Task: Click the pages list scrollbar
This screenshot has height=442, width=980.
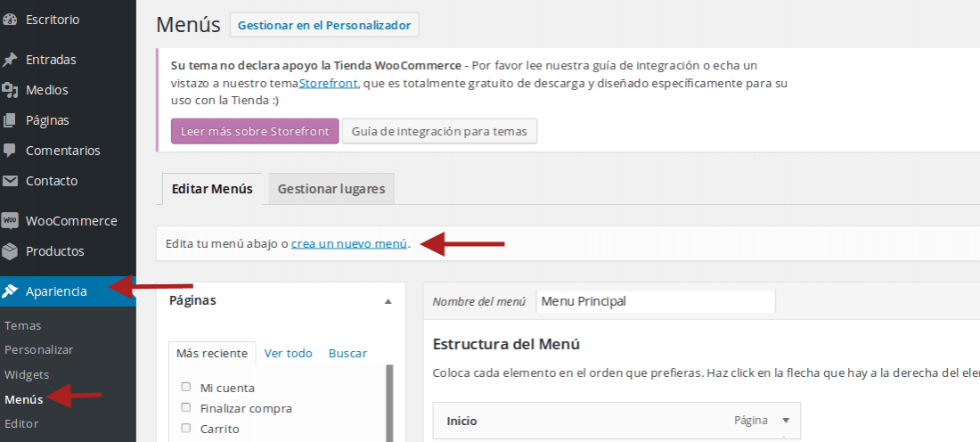Action: coord(390,404)
